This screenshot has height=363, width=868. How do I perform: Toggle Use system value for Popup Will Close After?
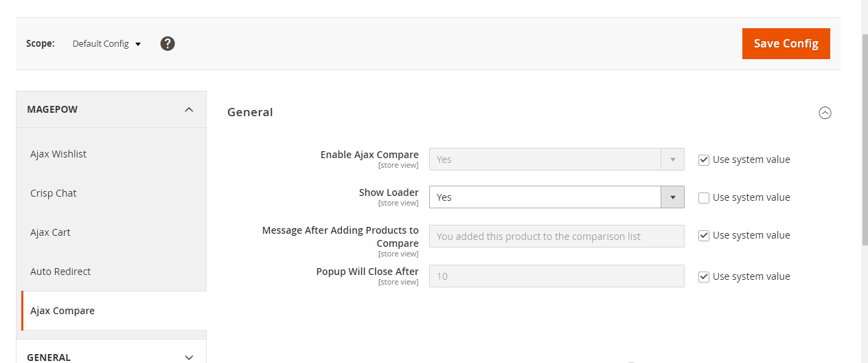[704, 277]
